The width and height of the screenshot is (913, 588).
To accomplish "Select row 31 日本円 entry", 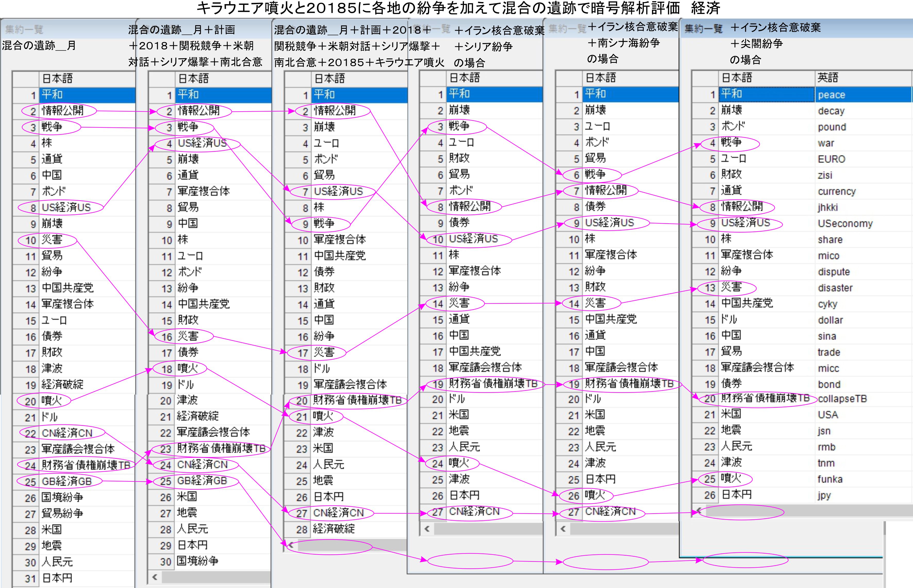I will tap(57, 578).
